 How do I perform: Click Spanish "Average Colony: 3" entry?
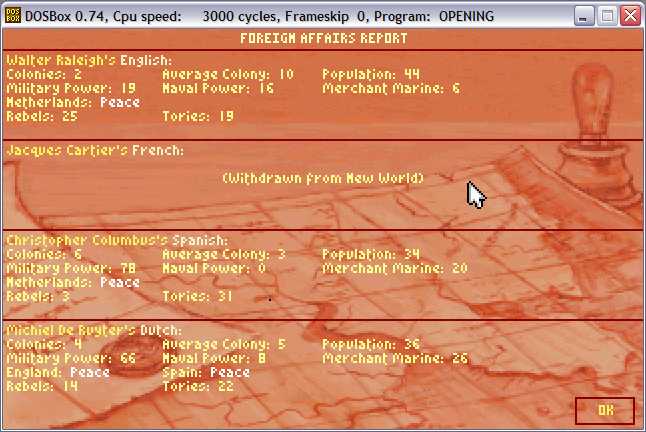[224, 255]
